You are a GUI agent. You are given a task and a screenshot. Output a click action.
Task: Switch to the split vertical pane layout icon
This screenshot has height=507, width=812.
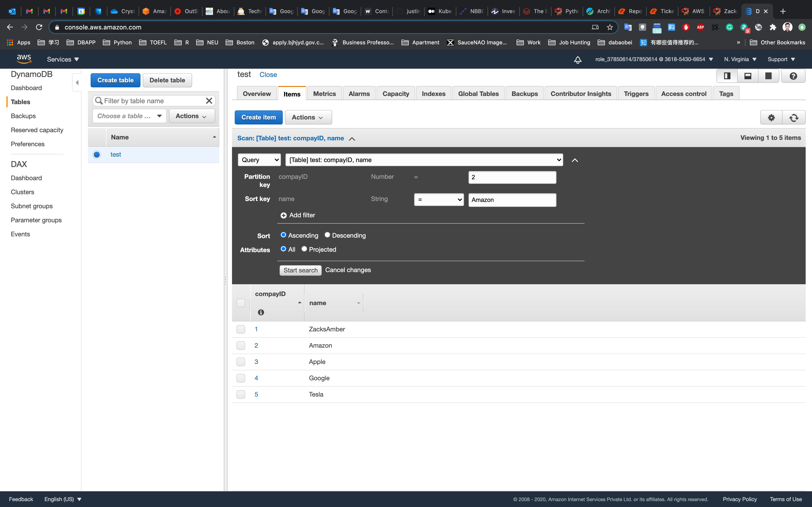(727, 76)
